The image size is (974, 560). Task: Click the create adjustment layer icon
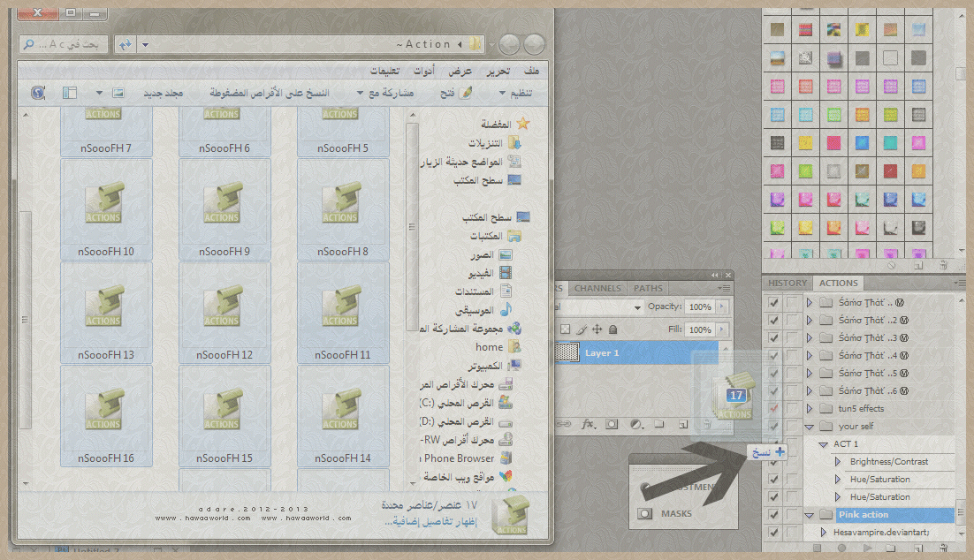coord(635,424)
